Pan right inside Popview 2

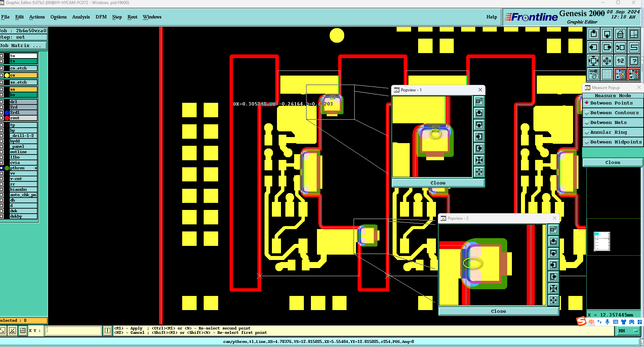(x=553, y=276)
